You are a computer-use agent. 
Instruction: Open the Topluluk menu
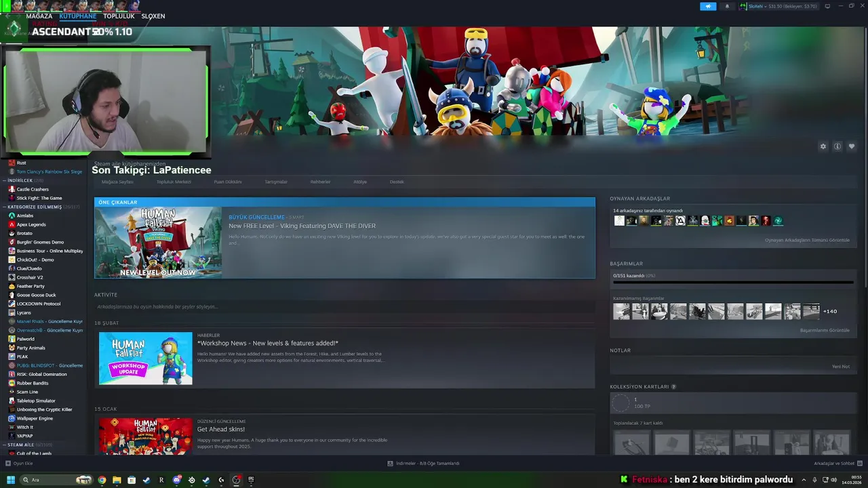119,16
